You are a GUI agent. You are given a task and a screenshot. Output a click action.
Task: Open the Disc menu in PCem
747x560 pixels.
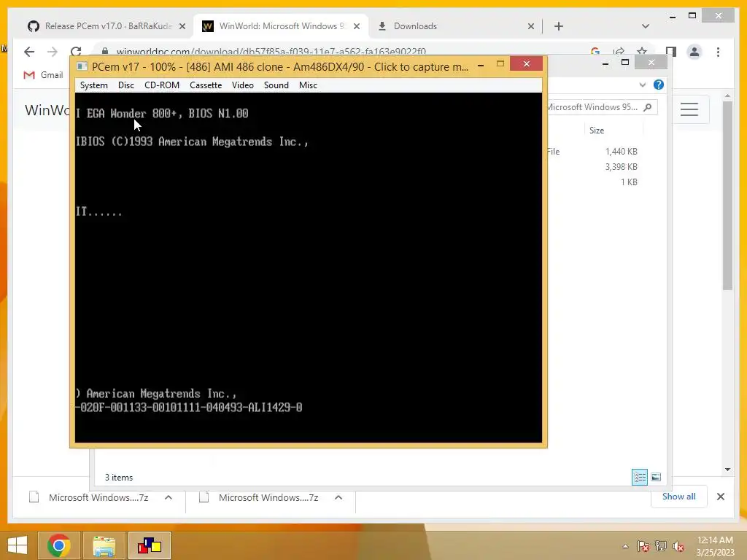tap(125, 85)
